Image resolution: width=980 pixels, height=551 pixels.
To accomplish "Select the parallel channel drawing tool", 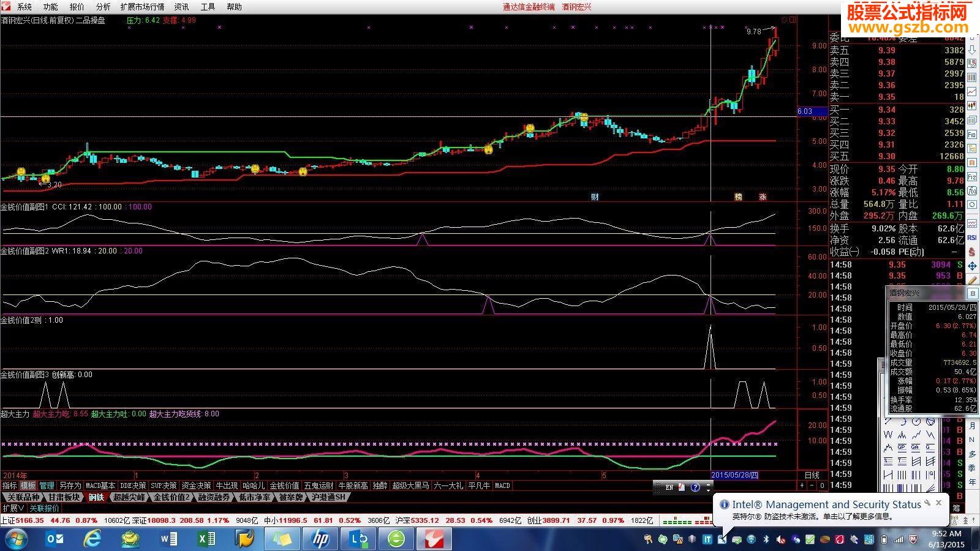I will tap(916, 461).
